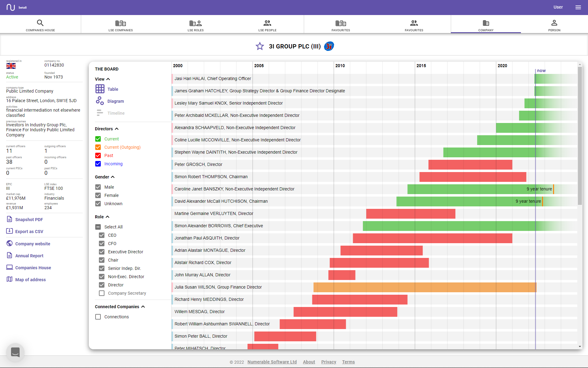Uncheck the Current (Outgoing) checkbox
588x368 pixels.
pyautogui.click(x=98, y=147)
